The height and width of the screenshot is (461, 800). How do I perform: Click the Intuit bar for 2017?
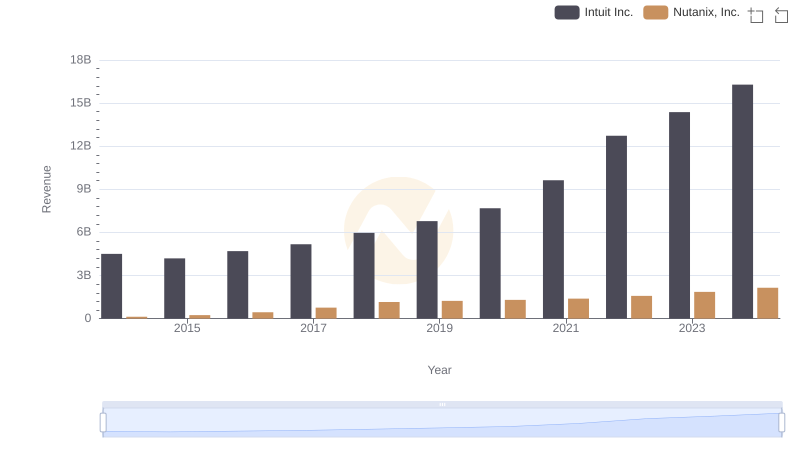pos(301,281)
